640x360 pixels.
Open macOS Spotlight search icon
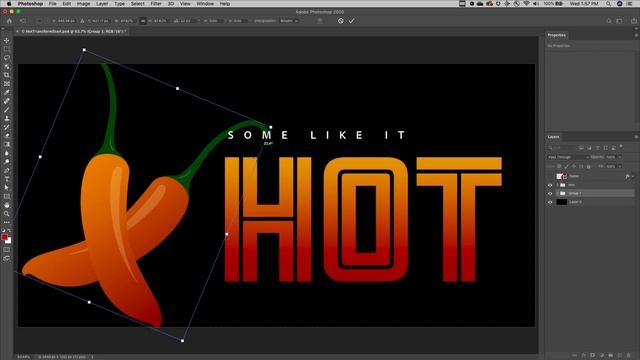point(608,4)
